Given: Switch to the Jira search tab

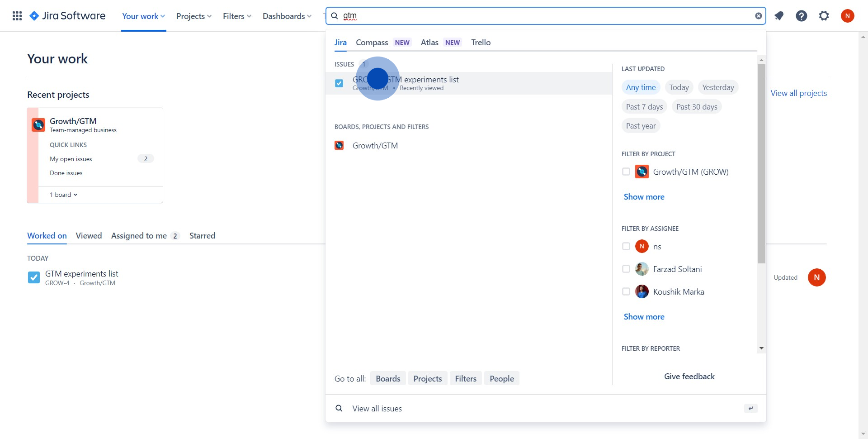Looking at the screenshot, I should [x=340, y=42].
